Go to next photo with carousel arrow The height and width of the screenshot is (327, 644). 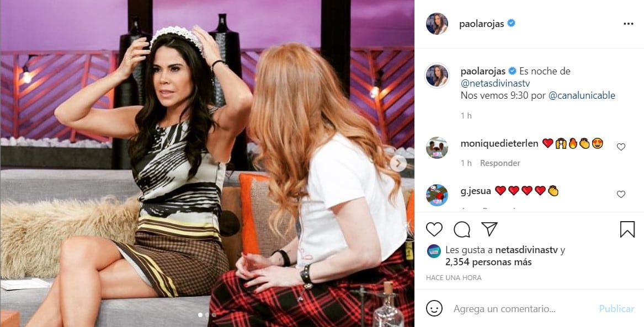tap(398, 164)
